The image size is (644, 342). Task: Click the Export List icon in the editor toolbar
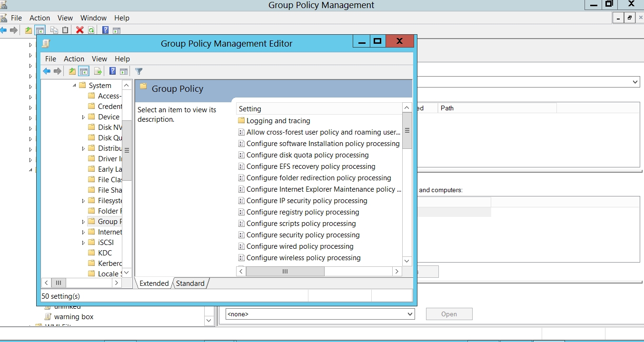tap(98, 71)
